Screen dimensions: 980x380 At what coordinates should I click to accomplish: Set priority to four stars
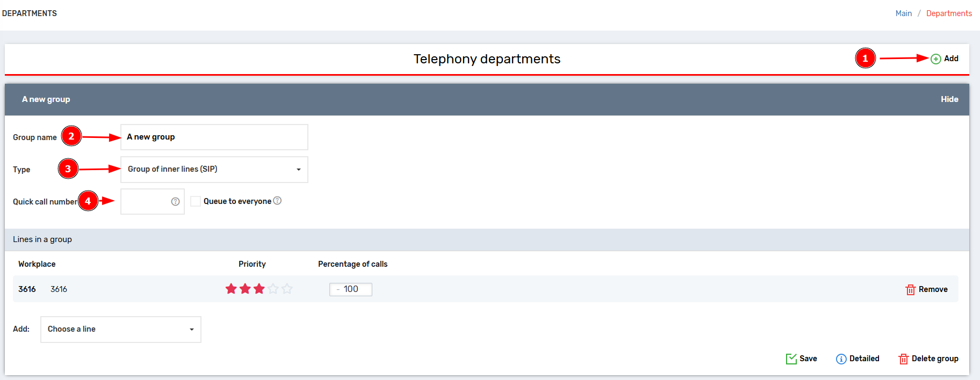coord(273,289)
